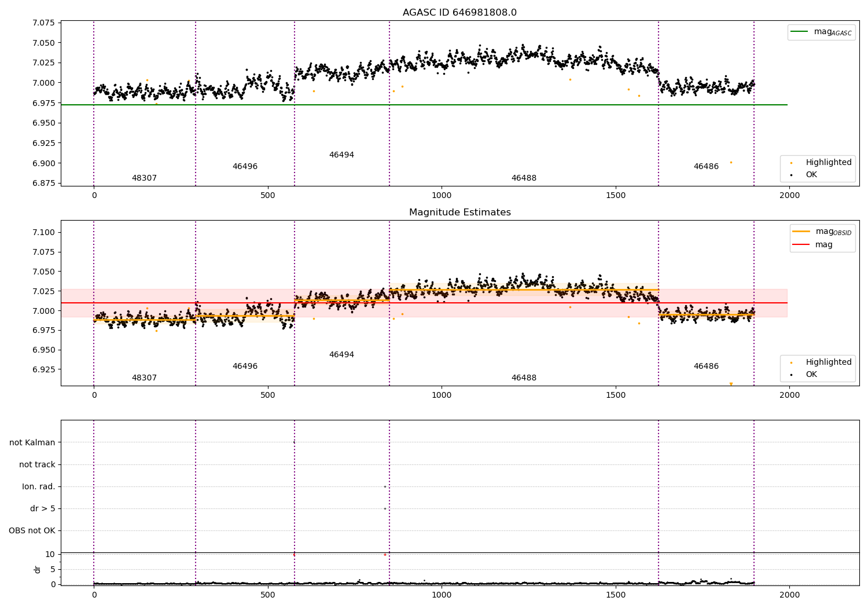The image size is (868, 608).
Task: Click obsid label 46488 in the top panel
Action: (x=524, y=178)
